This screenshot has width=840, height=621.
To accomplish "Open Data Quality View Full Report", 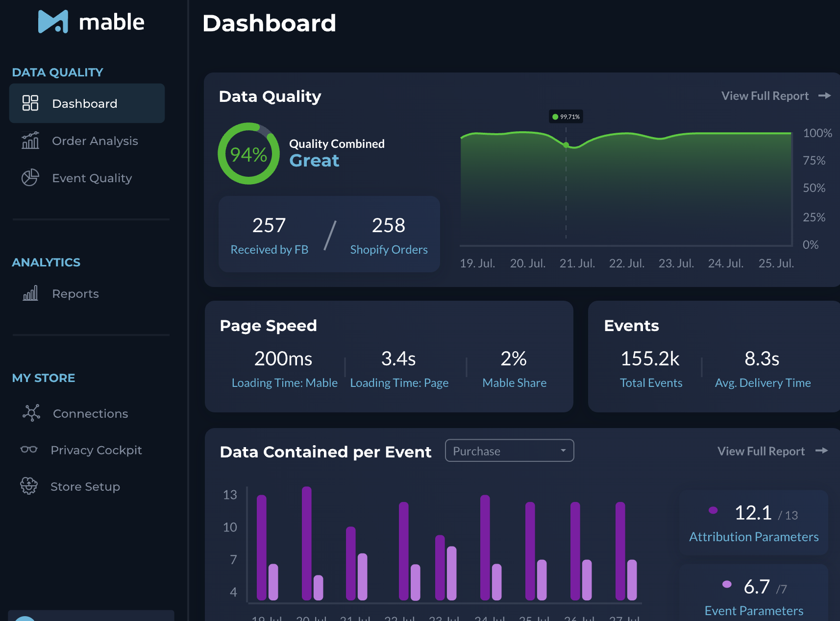I will click(x=775, y=96).
